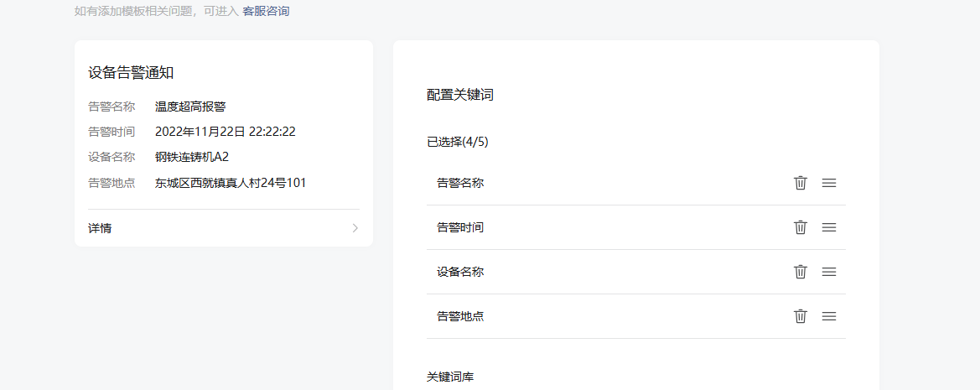
Task: Select 告警名称 in the selected keywords list
Action: [x=460, y=183]
